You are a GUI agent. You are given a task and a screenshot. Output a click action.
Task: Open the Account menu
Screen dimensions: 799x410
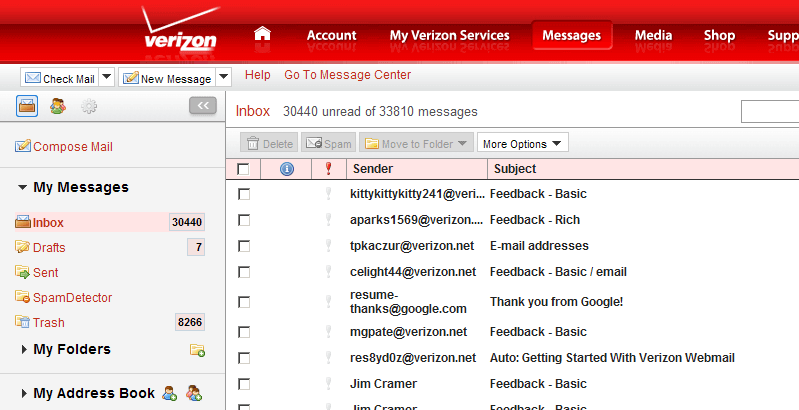[x=331, y=35]
